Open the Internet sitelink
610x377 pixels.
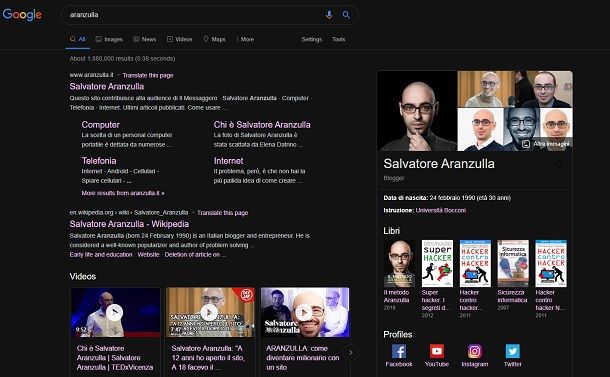(x=228, y=161)
